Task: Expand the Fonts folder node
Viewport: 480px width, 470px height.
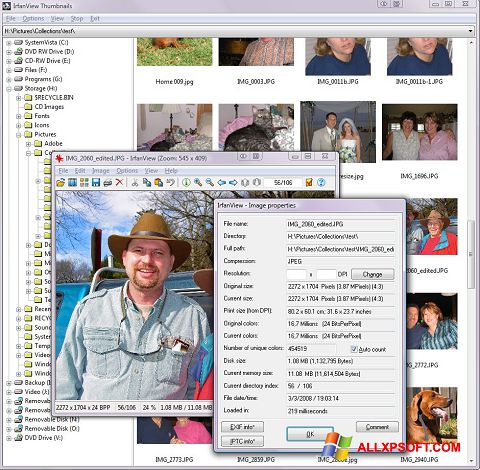Action: (x=19, y=116)
